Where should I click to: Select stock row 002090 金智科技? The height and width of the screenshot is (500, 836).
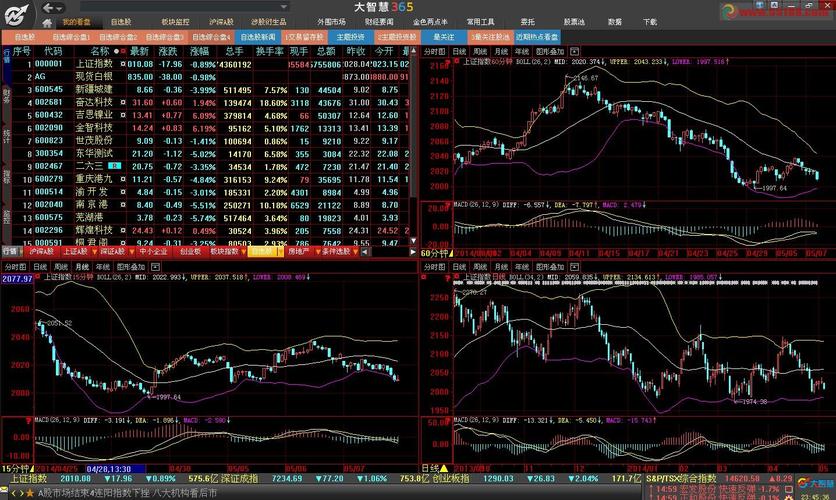tap(209, 127)
